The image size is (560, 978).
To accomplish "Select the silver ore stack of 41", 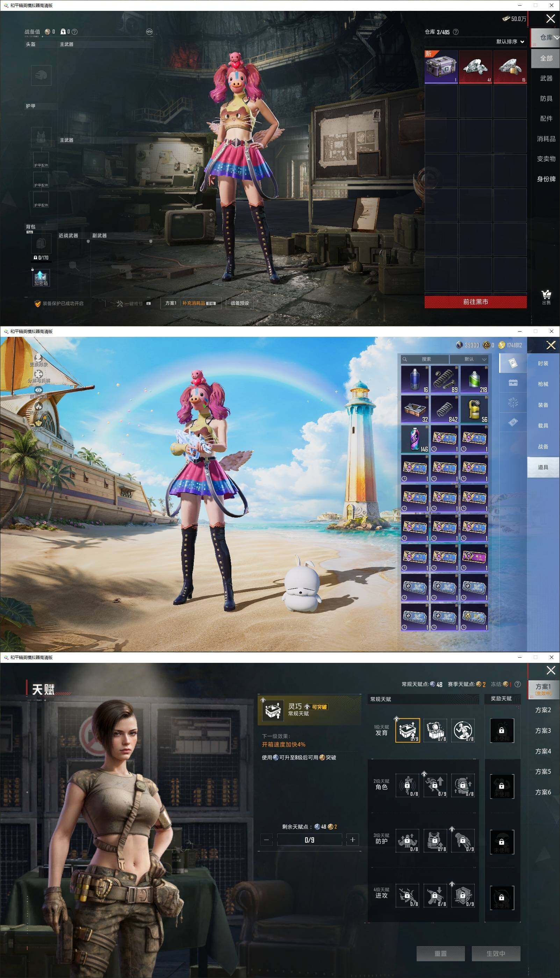I will [475, 66].
